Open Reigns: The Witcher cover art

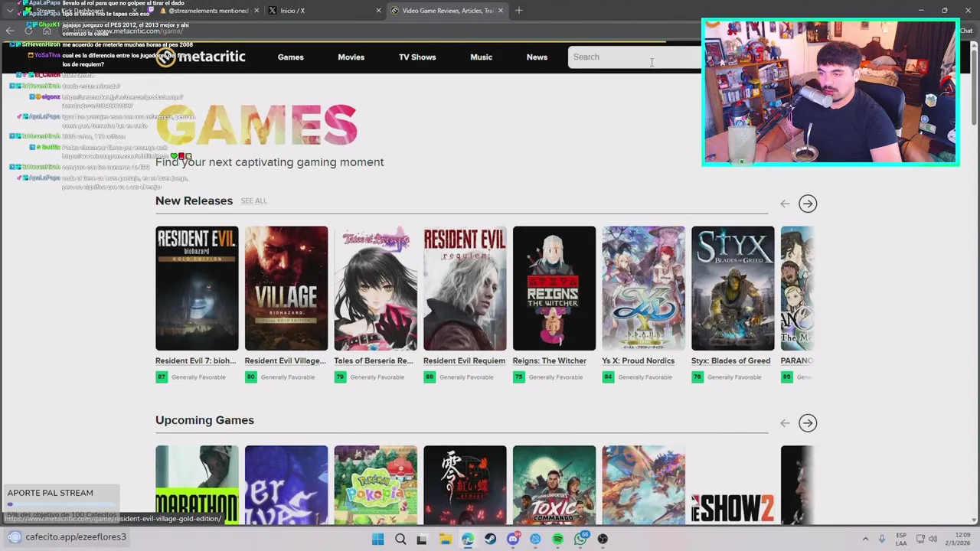click(554, 289)
